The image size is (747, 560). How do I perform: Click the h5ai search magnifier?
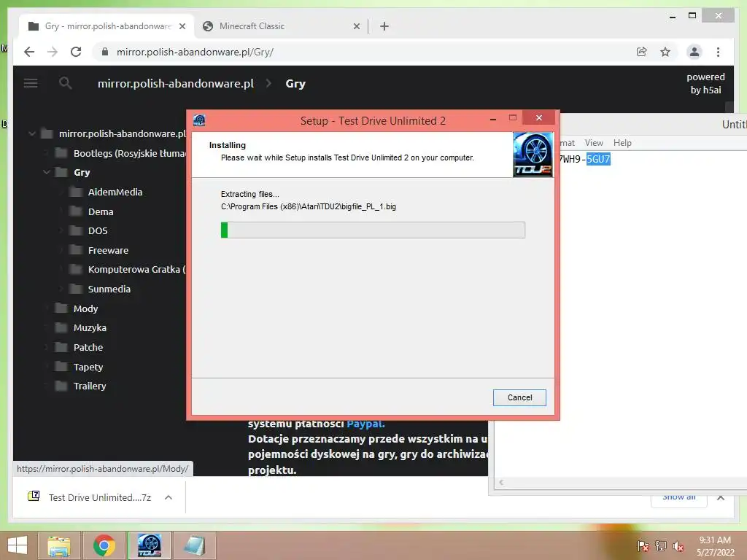(65, 83)
